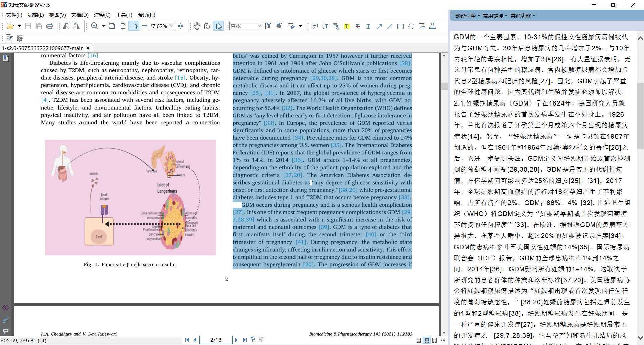The image size is (644, 345).
Task: Go to the next page
Action: pyautogui.click(x=236, y=340)
